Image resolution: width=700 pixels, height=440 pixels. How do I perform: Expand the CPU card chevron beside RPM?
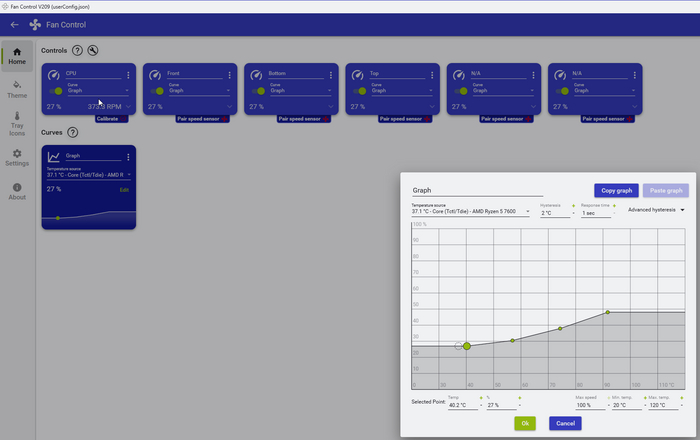click(129, 107)
